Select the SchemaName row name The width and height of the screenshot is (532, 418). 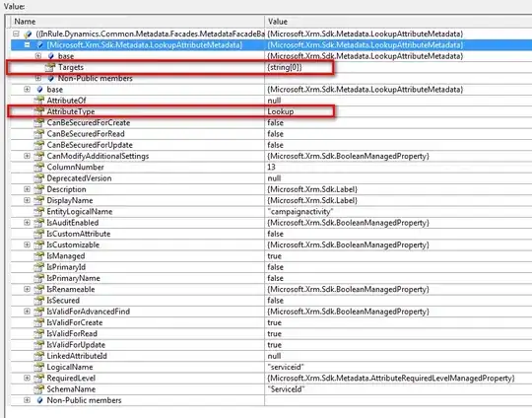(71, 389)
